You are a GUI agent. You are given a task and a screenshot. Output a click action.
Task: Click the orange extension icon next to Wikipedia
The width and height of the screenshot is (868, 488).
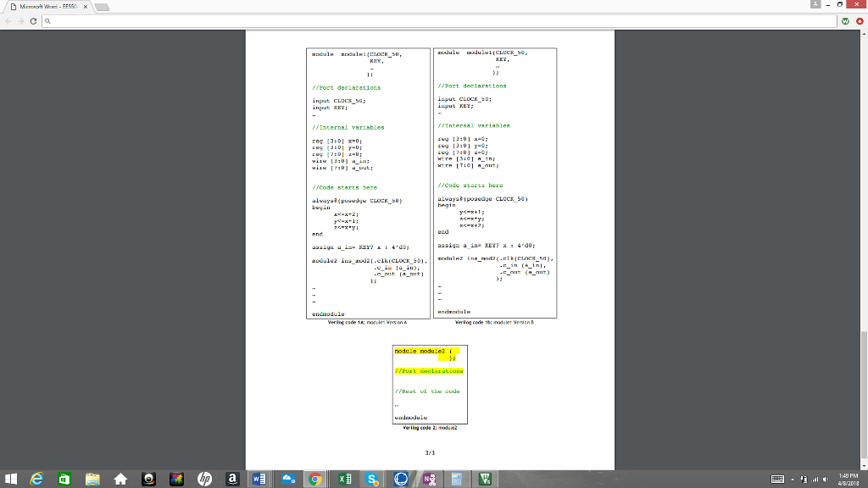[x=860, y=21]
